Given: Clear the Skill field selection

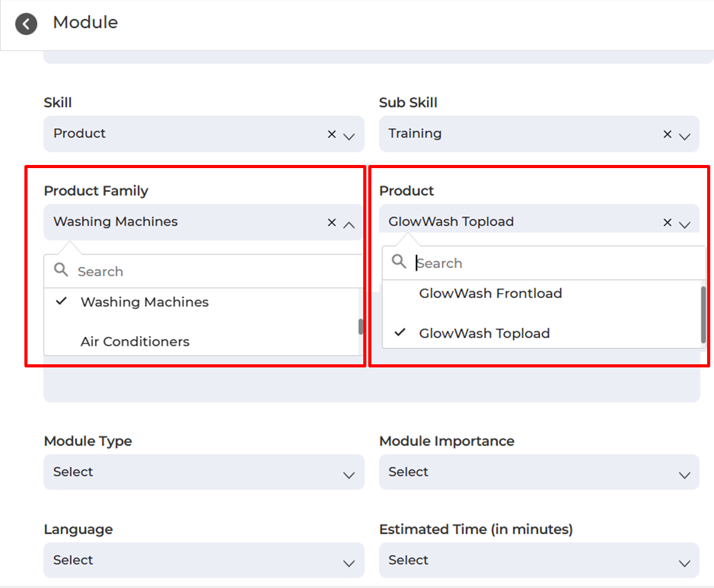Looking at the screenshot, I should 332,134.
